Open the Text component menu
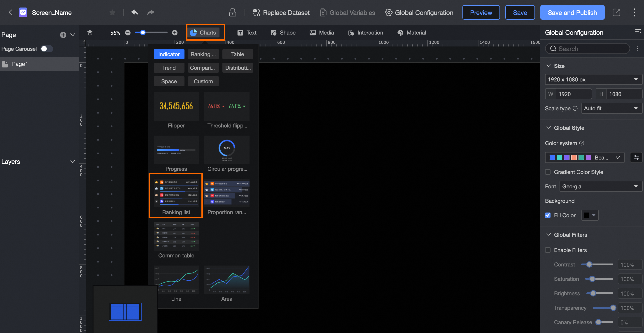The image size is (644, 333). [247, 33]
